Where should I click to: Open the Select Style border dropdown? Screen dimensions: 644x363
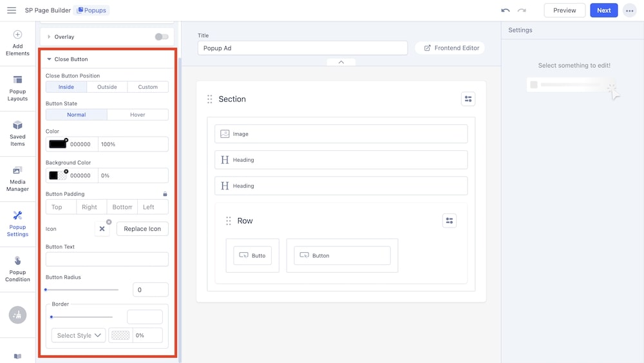[79, 335]
